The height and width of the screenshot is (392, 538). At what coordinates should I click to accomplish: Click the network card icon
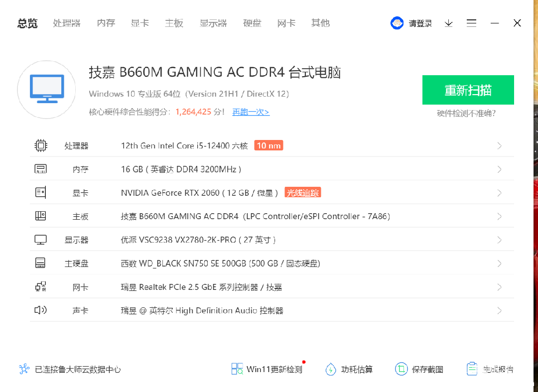coord(41,287)
